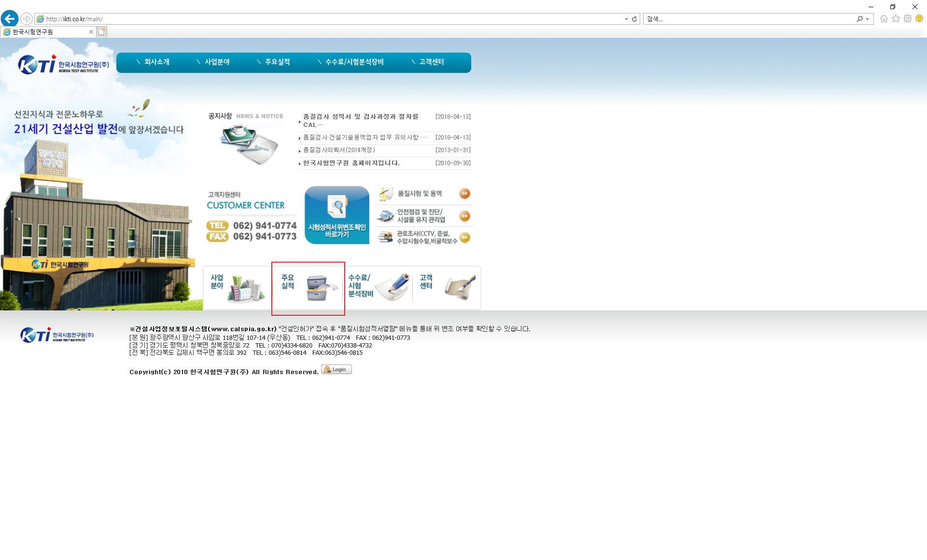Open the favorites star icon

point(896,19)
